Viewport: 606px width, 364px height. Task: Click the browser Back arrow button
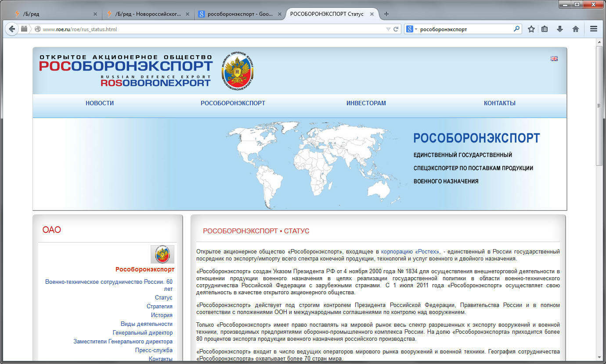(x=12, y=29)
